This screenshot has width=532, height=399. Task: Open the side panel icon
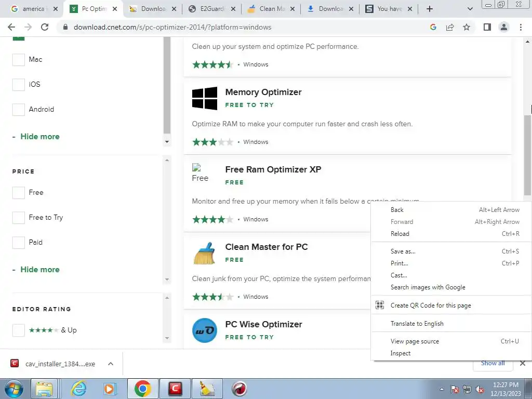[487, 27]
